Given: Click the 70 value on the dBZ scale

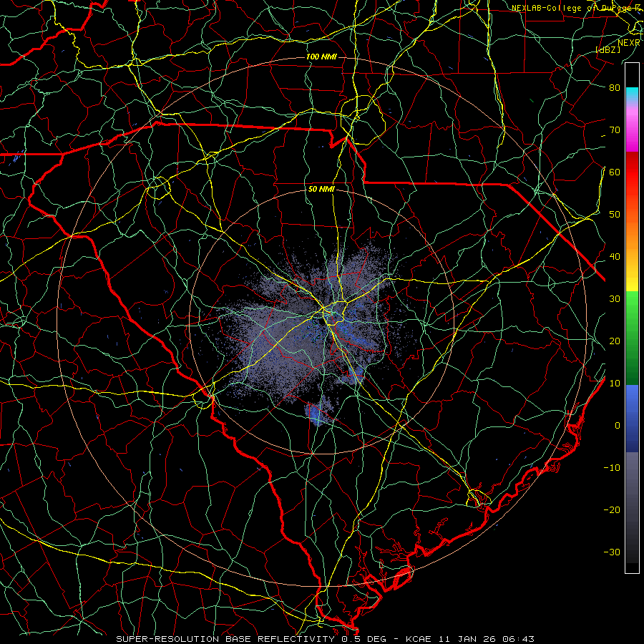Looking at the screenshot, I should [615, 130].
